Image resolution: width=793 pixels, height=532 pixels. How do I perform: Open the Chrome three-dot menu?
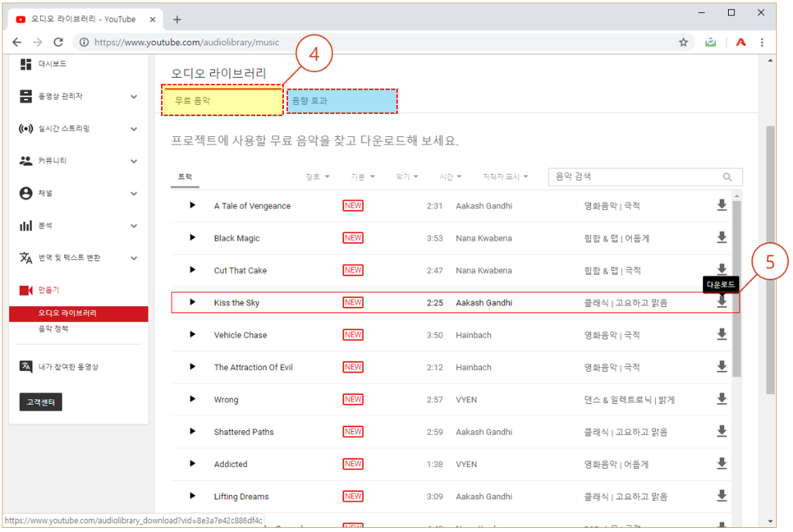[762, 43]
